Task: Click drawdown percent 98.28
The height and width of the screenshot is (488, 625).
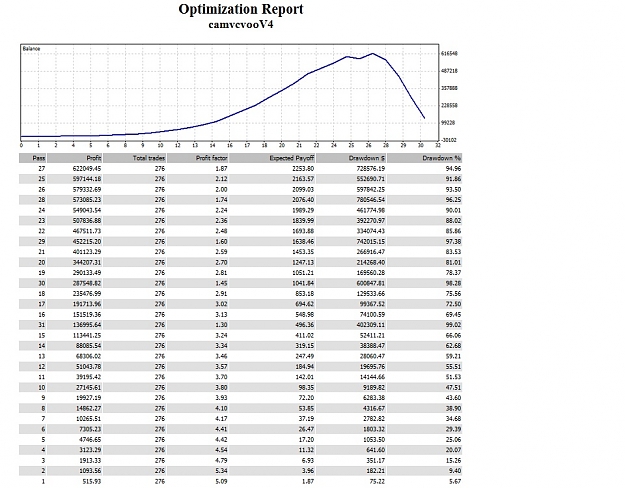Action: (453, 283)
